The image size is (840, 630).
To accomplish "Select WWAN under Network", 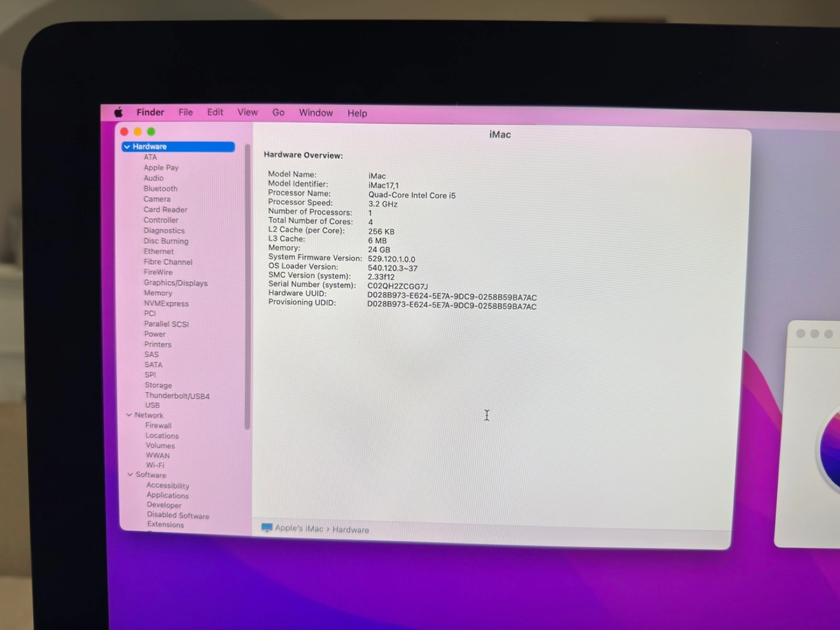I will pyautogui.click(x=157, y=456).
